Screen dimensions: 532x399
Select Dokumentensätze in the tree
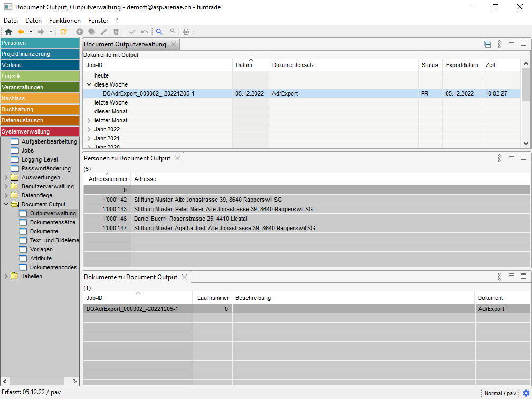point(52,222)
